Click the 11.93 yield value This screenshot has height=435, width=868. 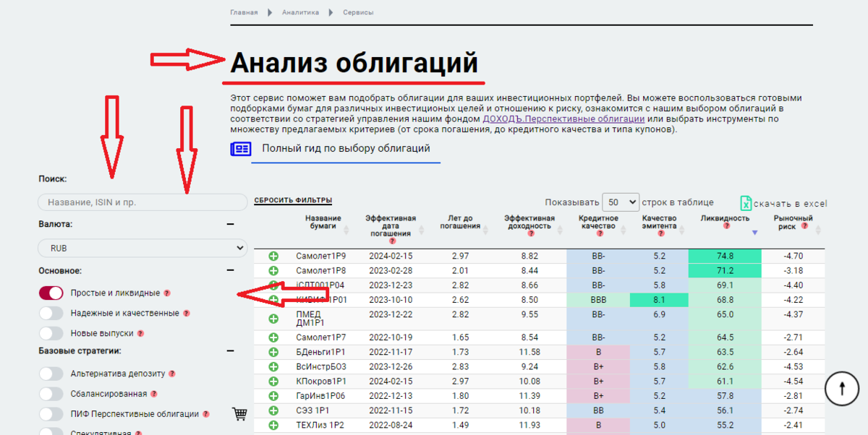529,424
